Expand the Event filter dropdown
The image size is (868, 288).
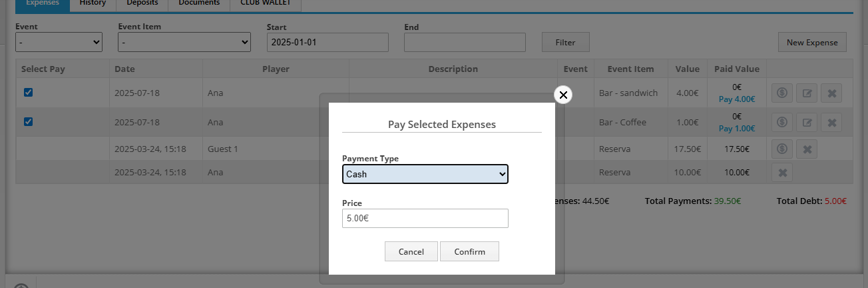59,43
